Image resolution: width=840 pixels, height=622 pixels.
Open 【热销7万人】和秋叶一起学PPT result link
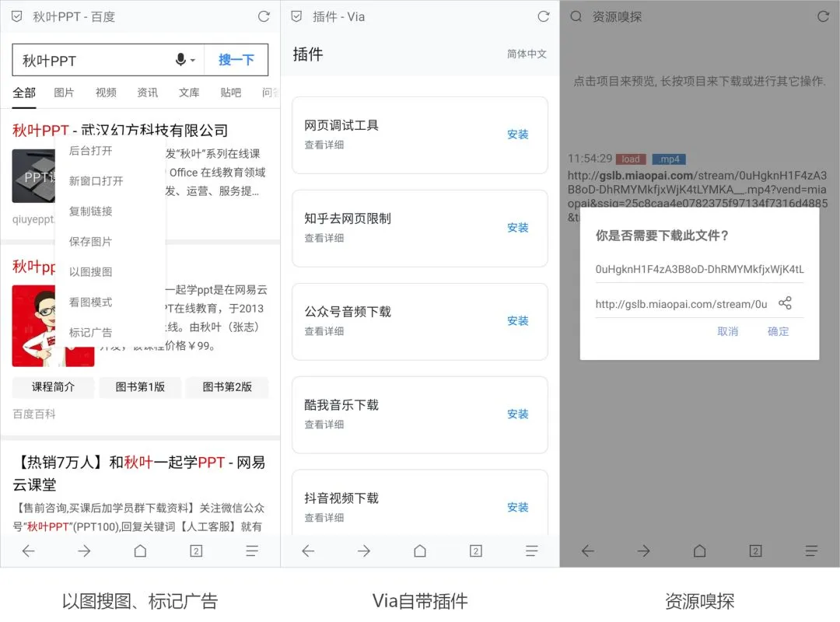pyautogui.click(x=138, y=473)
